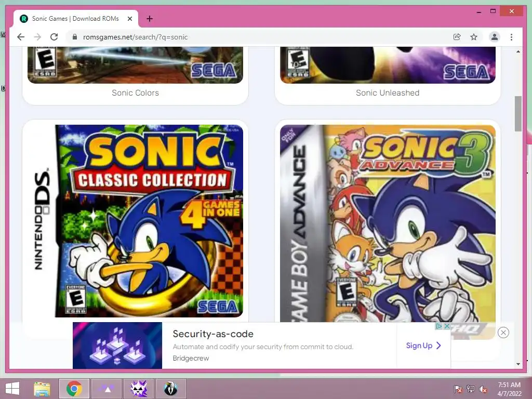Open the Action Center flag tray icon
Viewport: 532px width, 399px height.
tap(458, 389)
